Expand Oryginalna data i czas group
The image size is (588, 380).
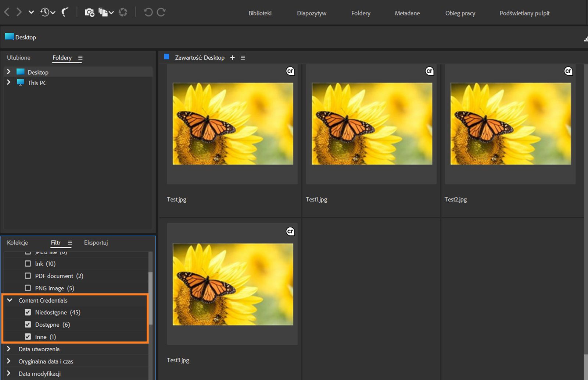(x=9, y=361)
